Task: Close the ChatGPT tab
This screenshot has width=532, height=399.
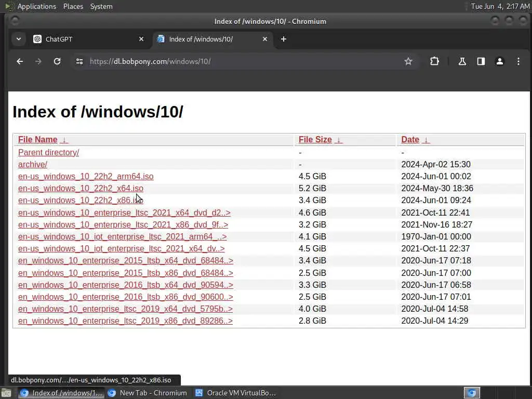Action: tap(141, 39)
